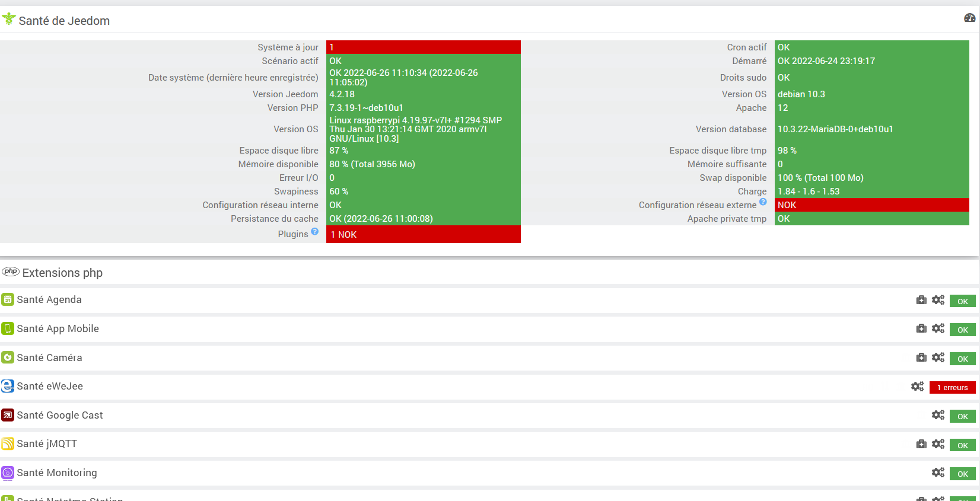The height and width of the screenshot is (501, 980).
Task: Click the Version Jeedom value 4.2.18
Action: (x=342, y=94)
